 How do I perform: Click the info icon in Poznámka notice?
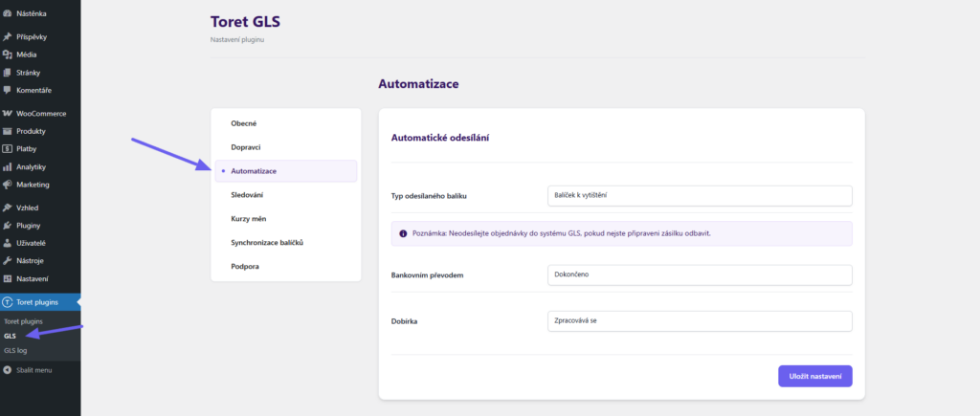point(403,233)
